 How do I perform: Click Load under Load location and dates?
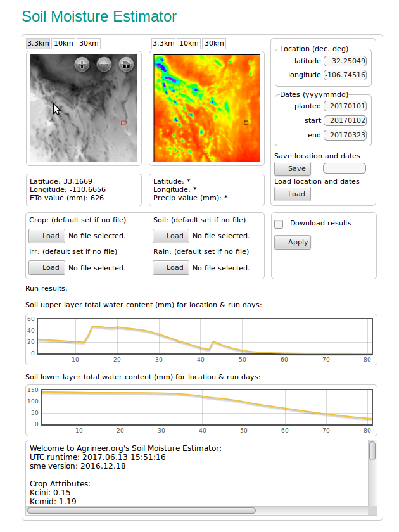pyautogui.click(x=293, y=194)
